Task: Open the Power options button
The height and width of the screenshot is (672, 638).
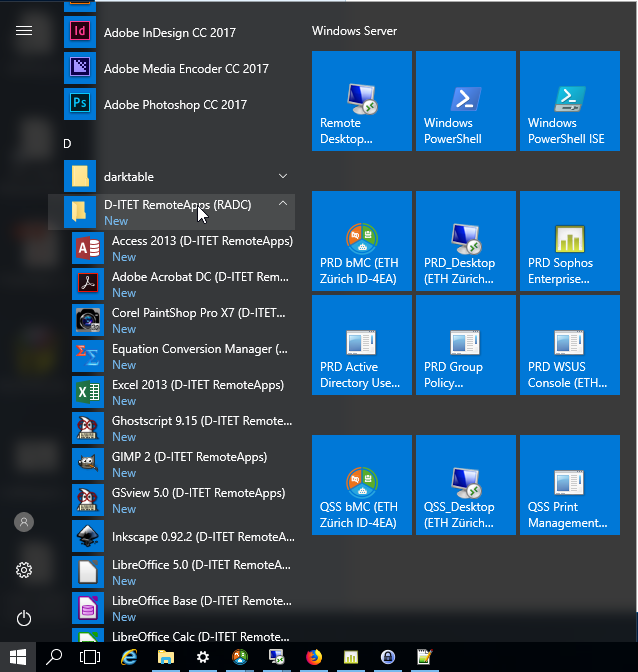Action: [x=24, y=618]
